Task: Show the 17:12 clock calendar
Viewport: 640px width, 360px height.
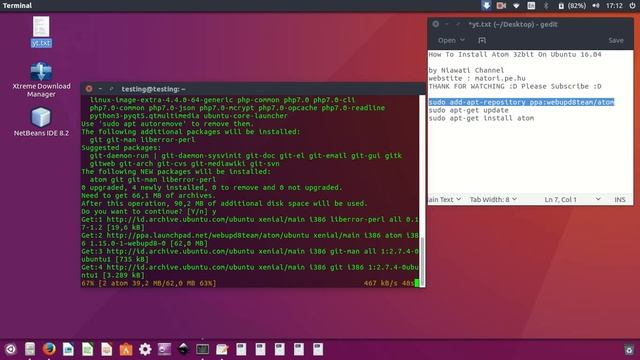Action: click(x=614, y=6)
